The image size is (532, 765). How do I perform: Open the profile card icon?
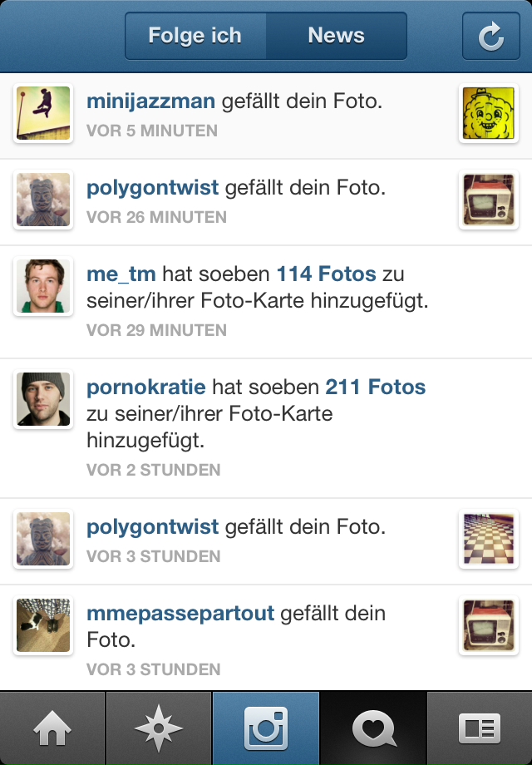click(x=480, y=728)
